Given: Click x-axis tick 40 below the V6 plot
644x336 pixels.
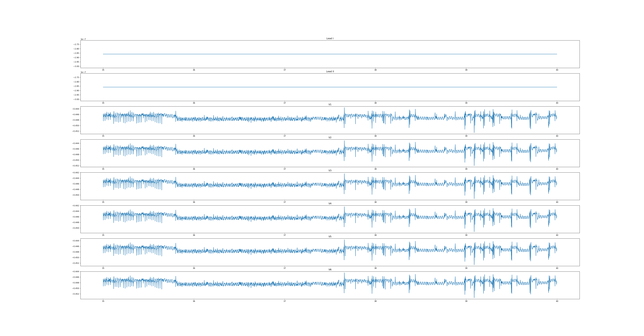Looking at the screenshot, I should click(557, 301).
